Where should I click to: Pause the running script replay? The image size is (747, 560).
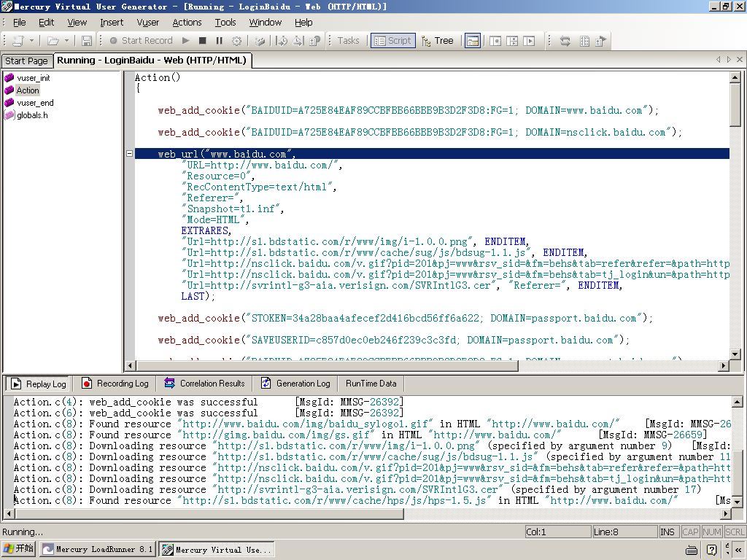(x=219, y=41)
